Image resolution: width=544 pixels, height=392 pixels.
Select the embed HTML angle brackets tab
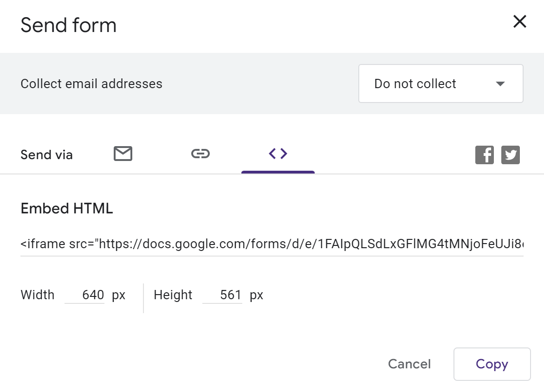coord(278,154)
